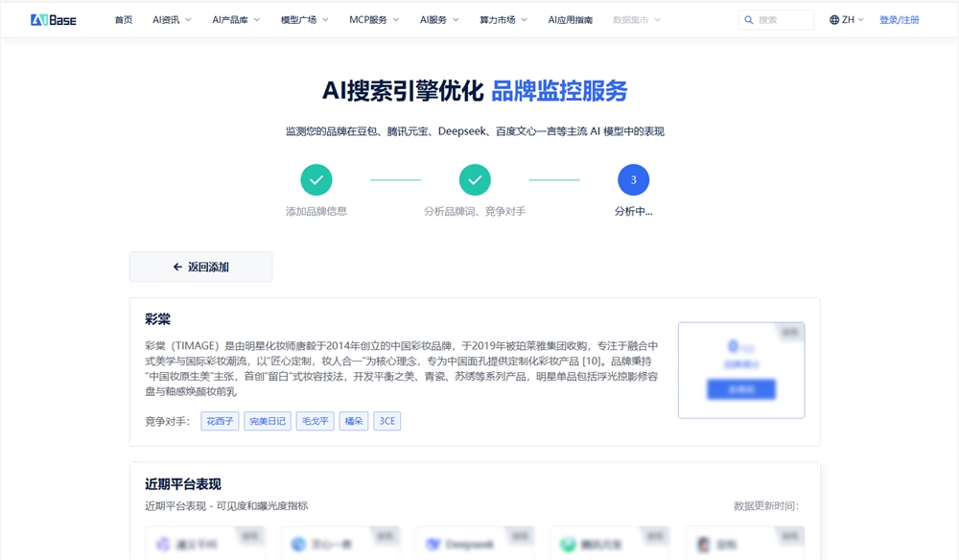959x560 pixels.
Task: Click the green checkmark on 添加品牌信息 step
Action: [x=316, y=178]
